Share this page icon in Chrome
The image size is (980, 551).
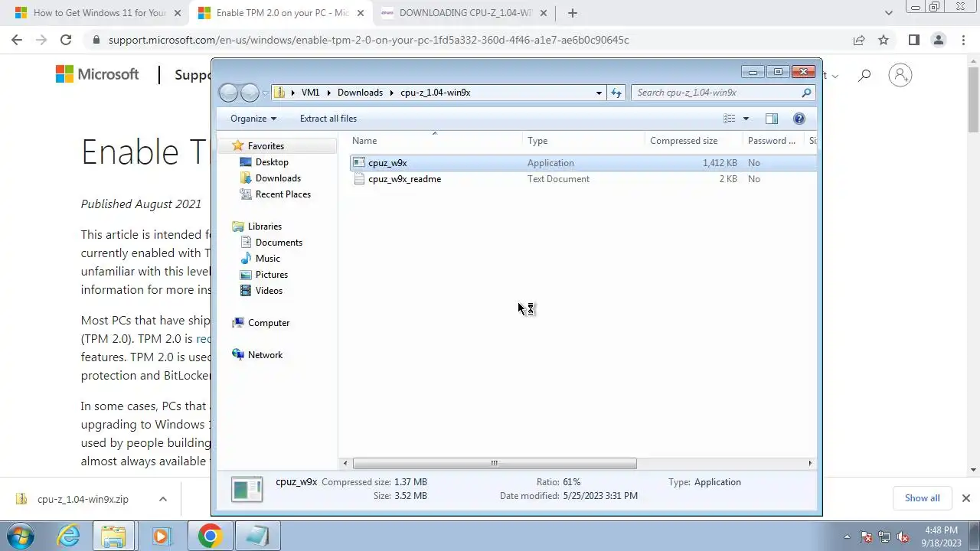tap(859, 40)
